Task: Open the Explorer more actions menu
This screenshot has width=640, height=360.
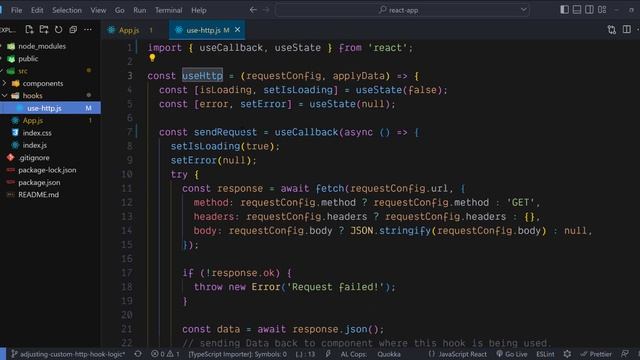Action: pyautogui.click(x=88, y=29)
